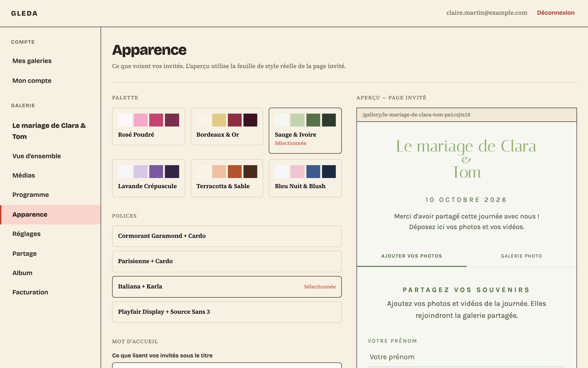Click the purple swatch in Lavande Crépuscule

pyautogui.click(x=156, y=172)
